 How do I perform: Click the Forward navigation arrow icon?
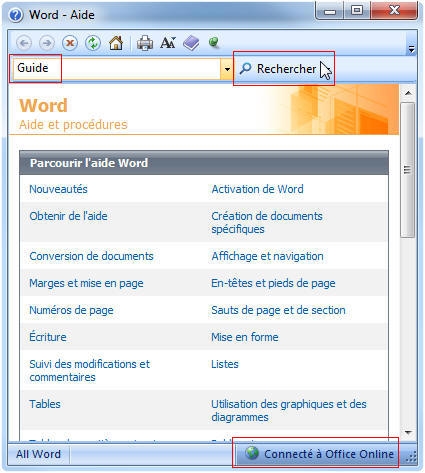pyautogui.click(x=47, y=43)
